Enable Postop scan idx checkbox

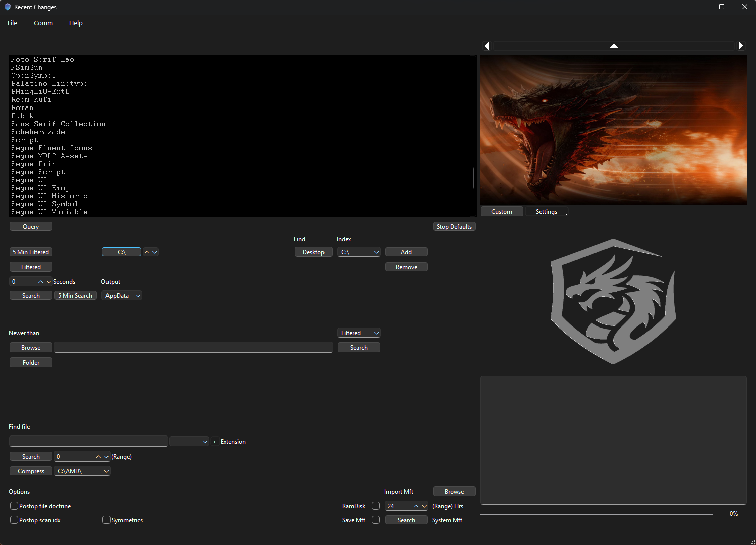tap(14, 520)
